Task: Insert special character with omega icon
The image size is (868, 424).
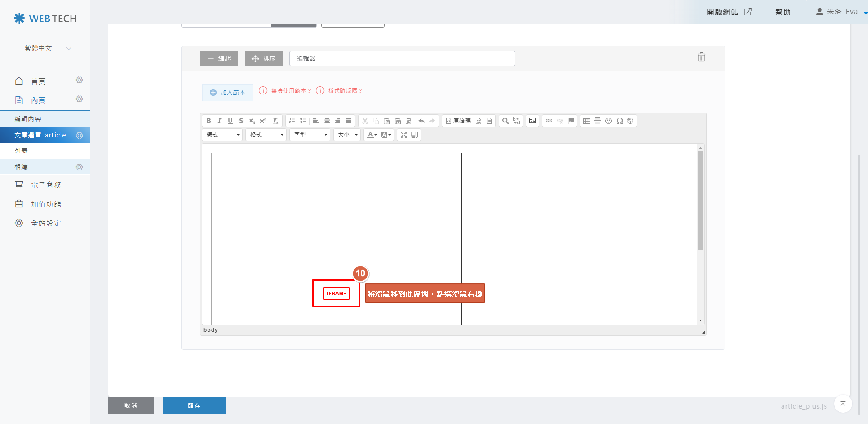Action: tap(619, 121)
